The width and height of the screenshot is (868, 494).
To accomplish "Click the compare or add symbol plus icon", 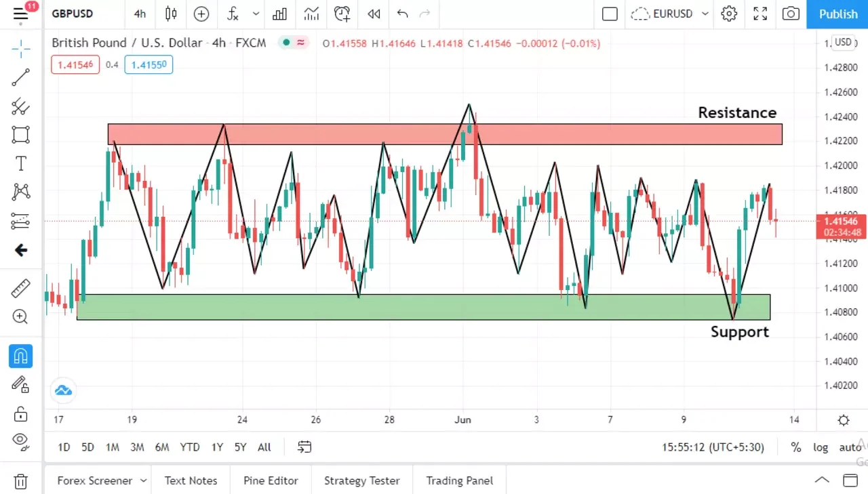I will (201, 14).
